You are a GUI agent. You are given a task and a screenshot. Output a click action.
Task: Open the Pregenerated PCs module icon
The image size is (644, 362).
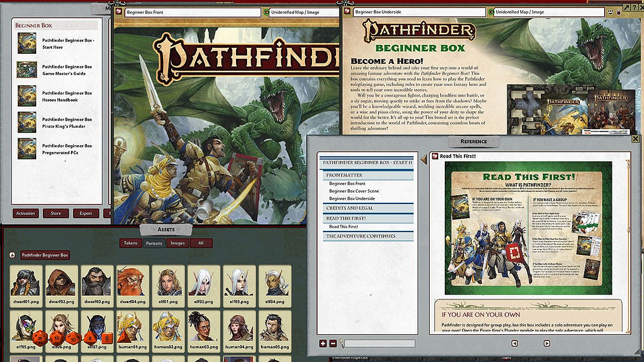[x=27, y=149]
